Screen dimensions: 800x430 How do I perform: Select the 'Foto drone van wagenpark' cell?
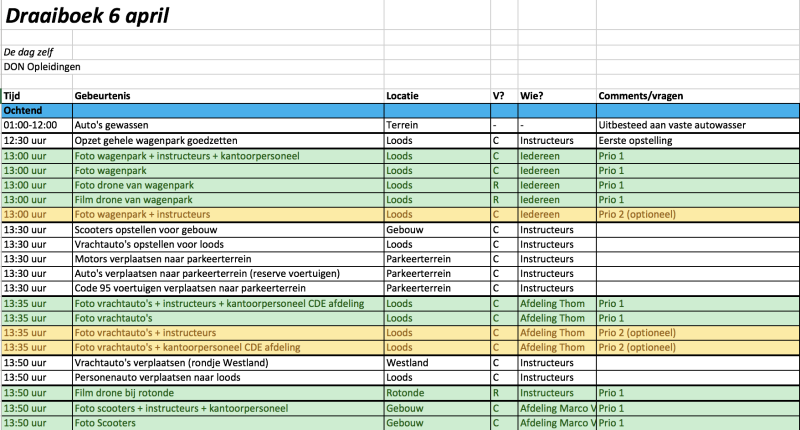(x=228, y=185)
